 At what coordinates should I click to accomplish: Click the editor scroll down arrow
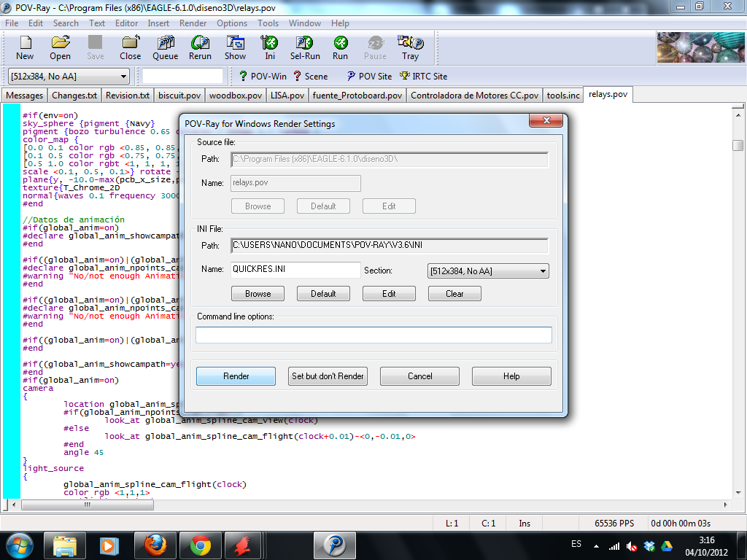tap(738, 493)
